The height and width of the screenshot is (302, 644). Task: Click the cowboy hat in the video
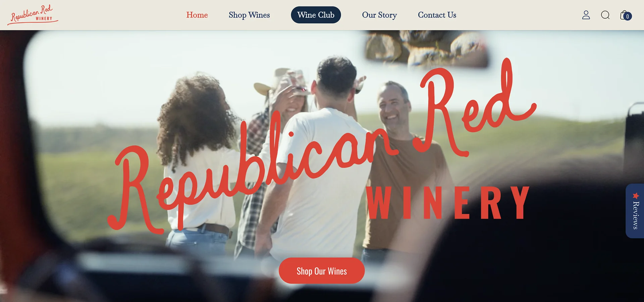coord(282,82)
